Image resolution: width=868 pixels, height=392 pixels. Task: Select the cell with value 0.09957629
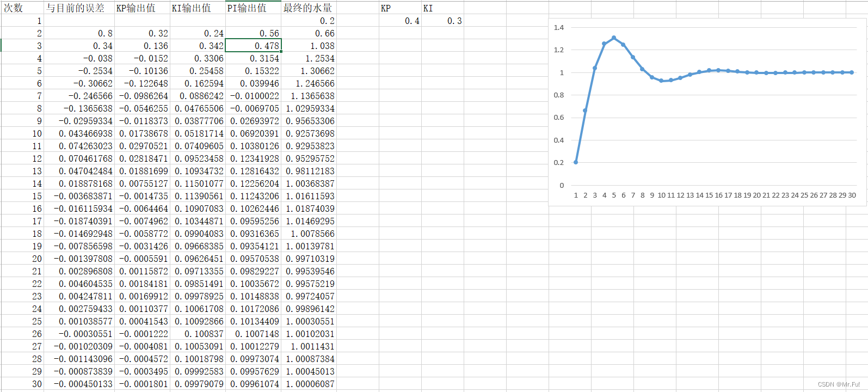point(254,371)
